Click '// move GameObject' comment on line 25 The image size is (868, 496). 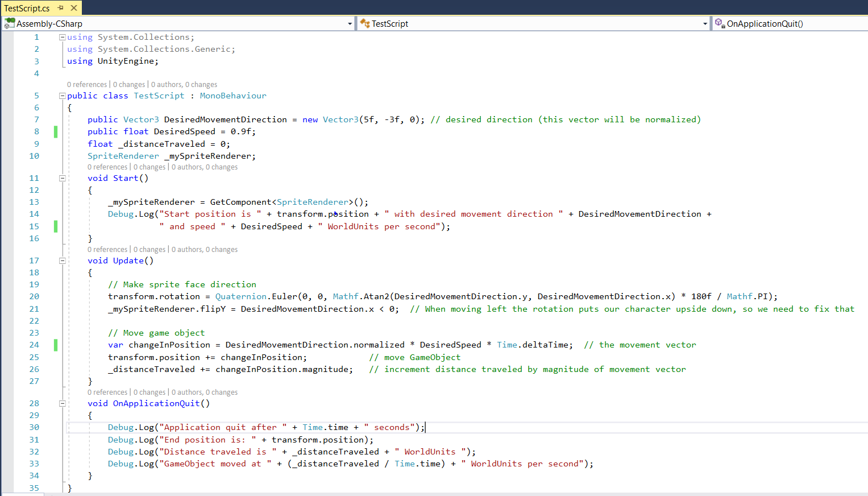pyautogui.click(x=415, y=357)
